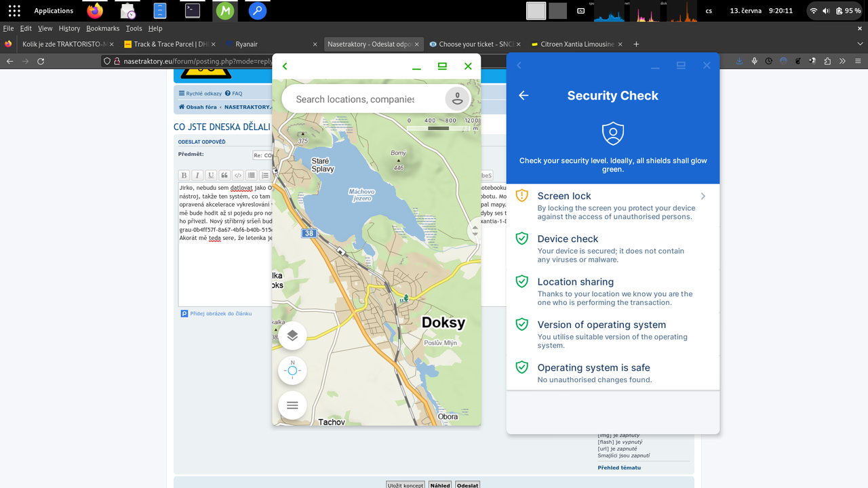Open the Firefox downloads panel
Image resolution: width=868 pixels, height=488 pixels.
(738, 60)
